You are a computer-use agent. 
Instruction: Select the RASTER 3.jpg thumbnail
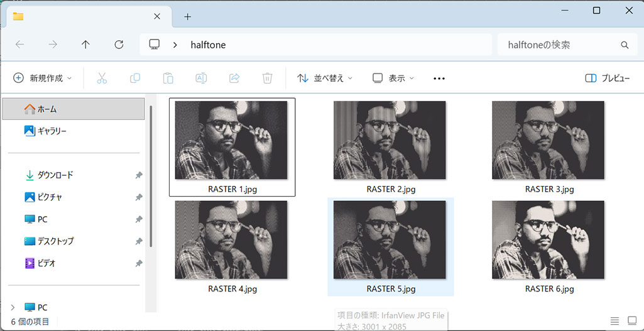548,140
